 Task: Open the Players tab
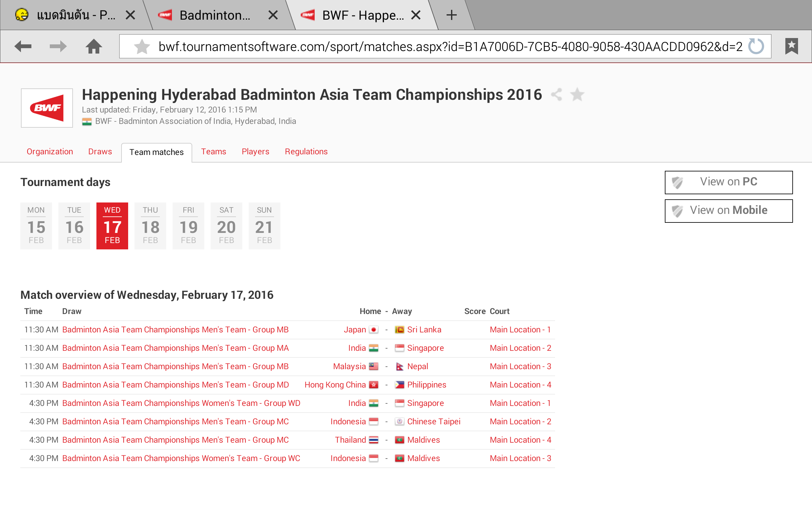point(255,151)
